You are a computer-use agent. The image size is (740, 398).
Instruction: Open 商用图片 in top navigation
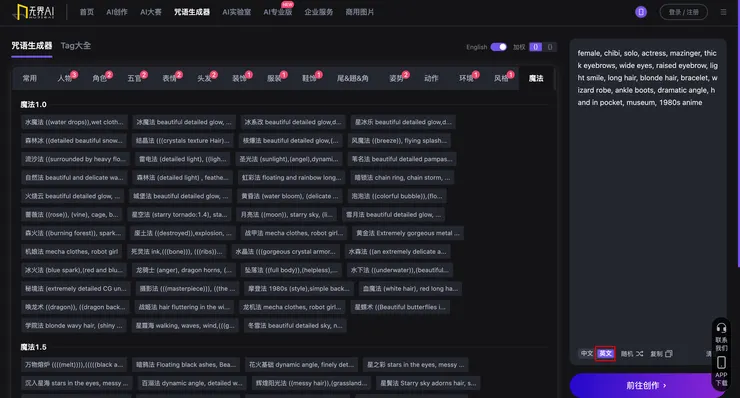coord(360,12)
